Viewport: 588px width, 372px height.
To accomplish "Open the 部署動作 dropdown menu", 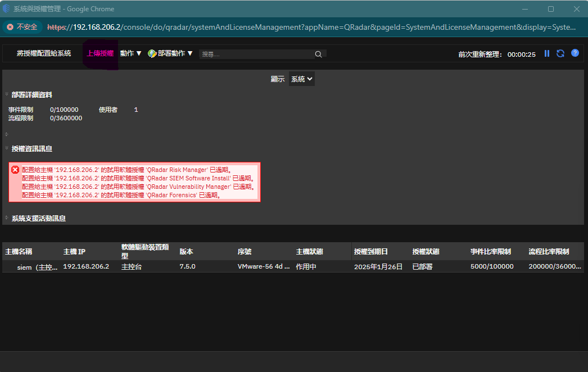I will (x=175, y=53).
